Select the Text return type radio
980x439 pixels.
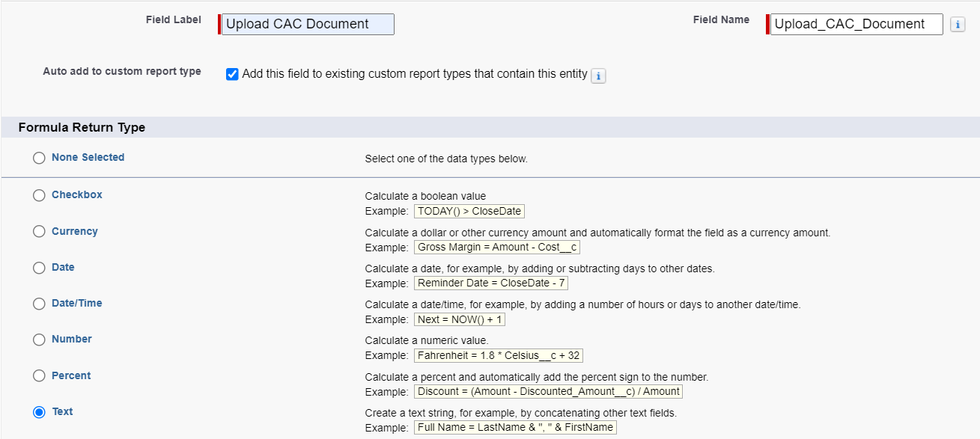tap(39, 412)
